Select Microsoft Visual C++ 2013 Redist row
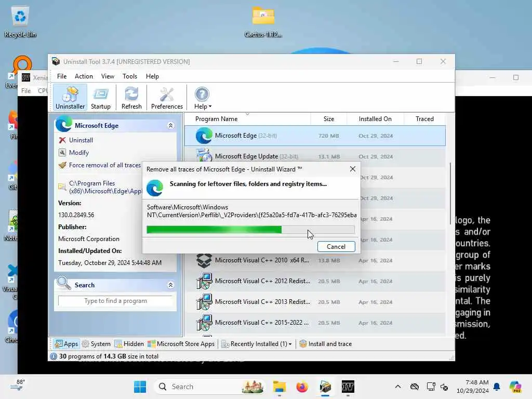 coord(315,302)
